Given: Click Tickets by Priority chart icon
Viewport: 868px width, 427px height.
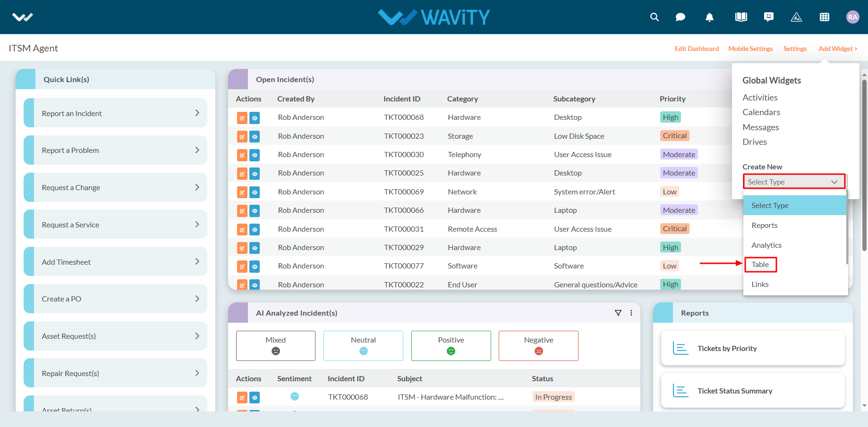Looking at the screenshot, I should point(681,348).
